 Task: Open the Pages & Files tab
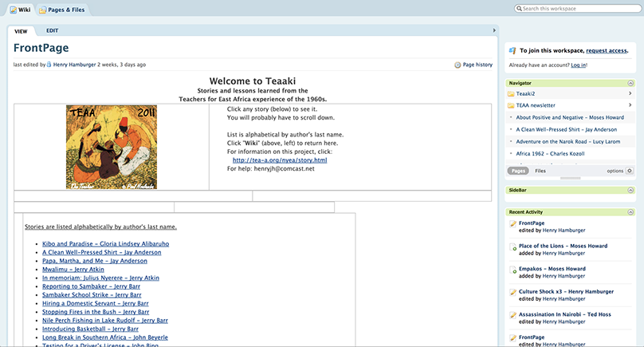pos(65,9)
